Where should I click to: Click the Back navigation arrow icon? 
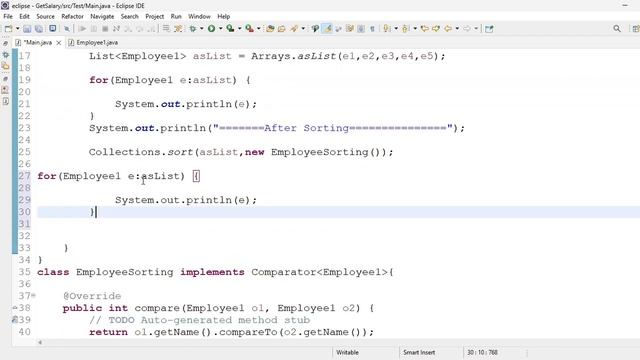(x=448, y=29)
